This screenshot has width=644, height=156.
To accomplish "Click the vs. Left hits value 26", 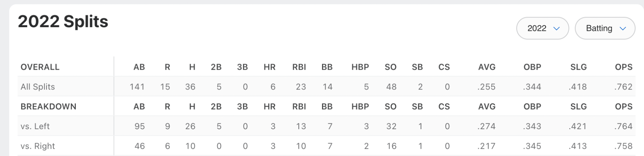I will point(190,126).
